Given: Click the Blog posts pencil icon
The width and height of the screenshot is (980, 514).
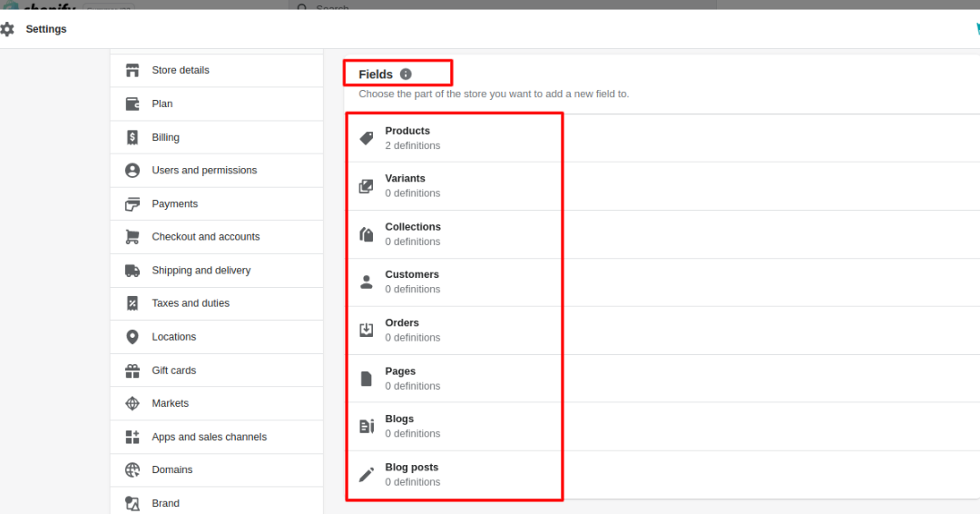Looking at the screenshot, I should pos(367,475).
